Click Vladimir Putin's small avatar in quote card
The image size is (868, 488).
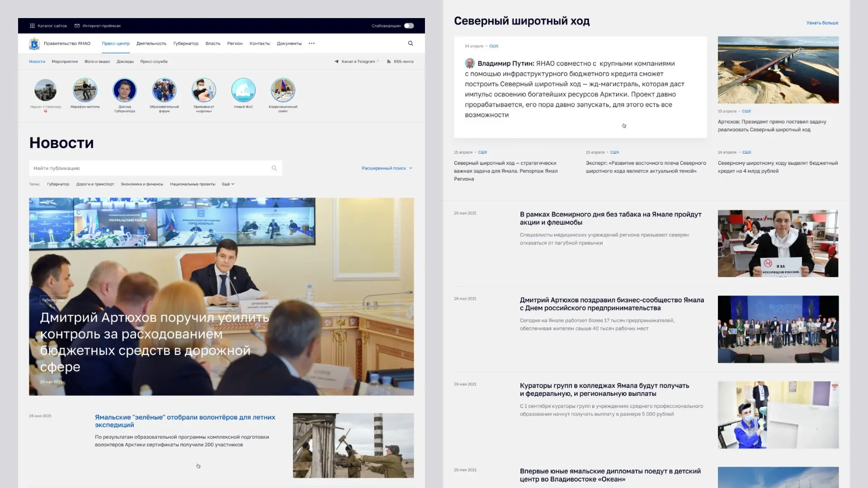click(x=470, y=63)
